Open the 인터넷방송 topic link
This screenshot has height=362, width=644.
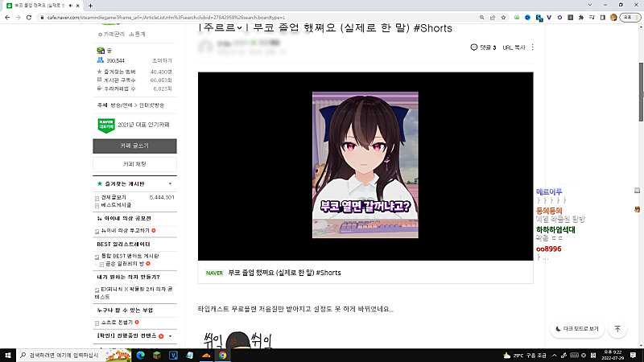click(x=151, y=105)
